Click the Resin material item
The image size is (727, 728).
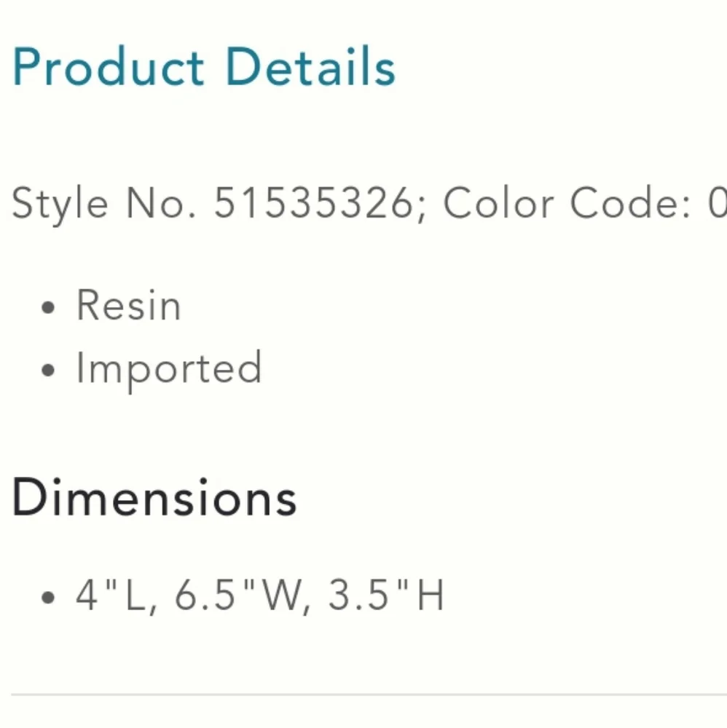129,305
